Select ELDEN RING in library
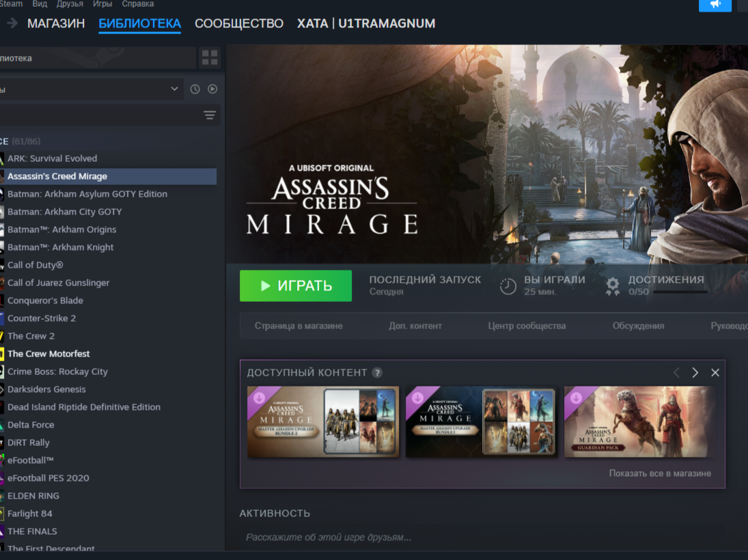The height and width of the screenshot is (560, 748). click(x=109, y=496)
